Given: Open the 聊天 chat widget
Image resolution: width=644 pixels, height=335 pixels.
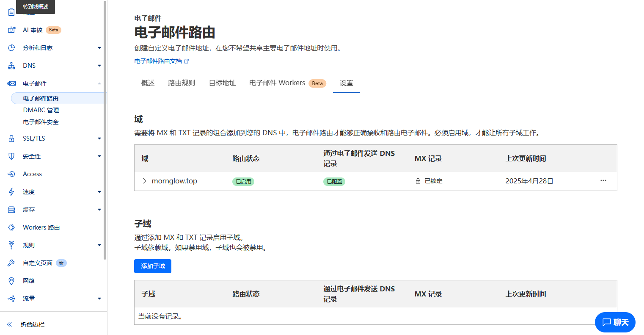Looking at the screenshot, I should pyautogui.click(x=615, y=322).
